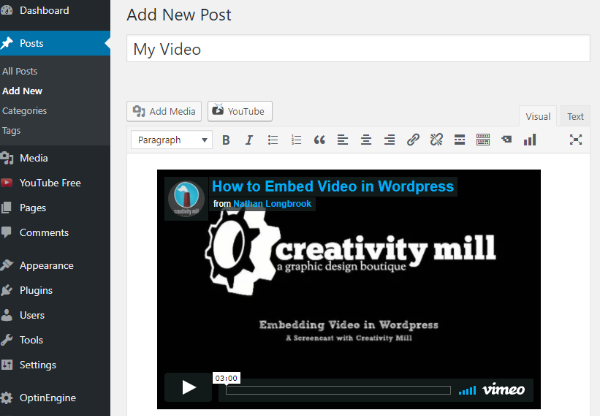Screen dimensions: 600x416
Task: Open the Paragraph format dropdown
Action: coord(172,140)
